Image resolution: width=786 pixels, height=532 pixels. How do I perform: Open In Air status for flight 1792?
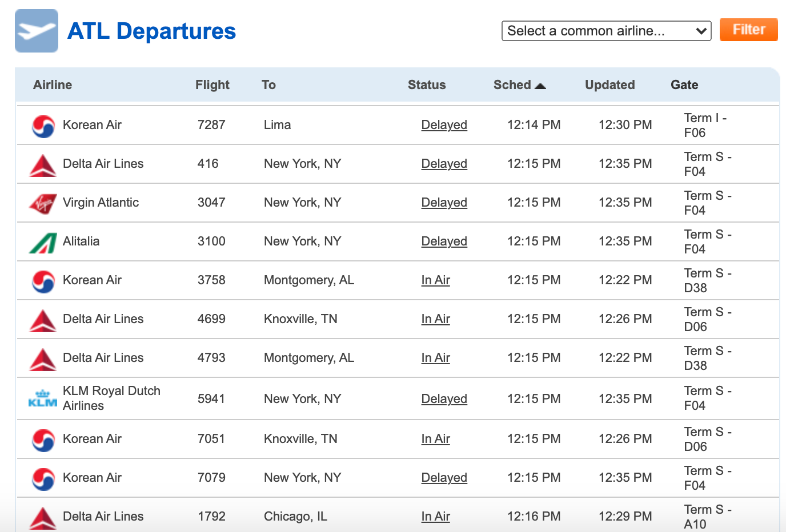(435, 517)
